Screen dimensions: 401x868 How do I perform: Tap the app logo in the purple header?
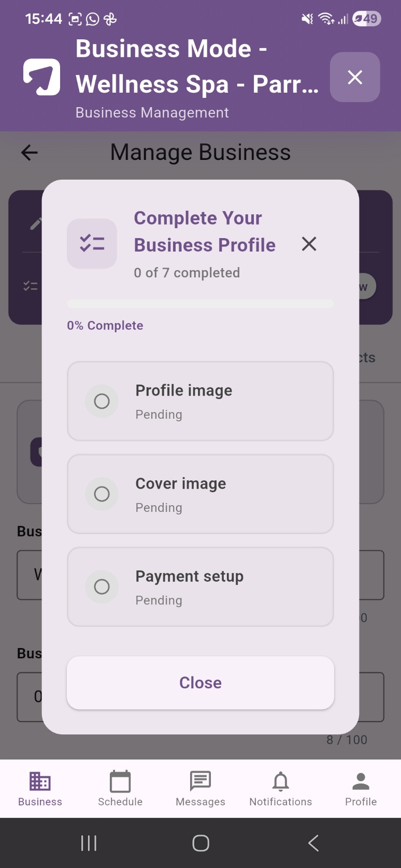coord(42,77)
